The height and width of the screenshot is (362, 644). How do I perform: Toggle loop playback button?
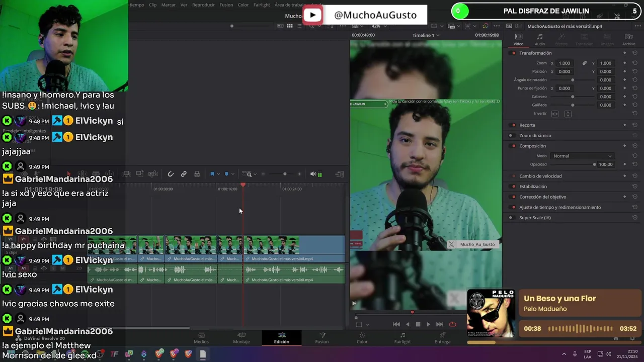click(x=453, y=324)
